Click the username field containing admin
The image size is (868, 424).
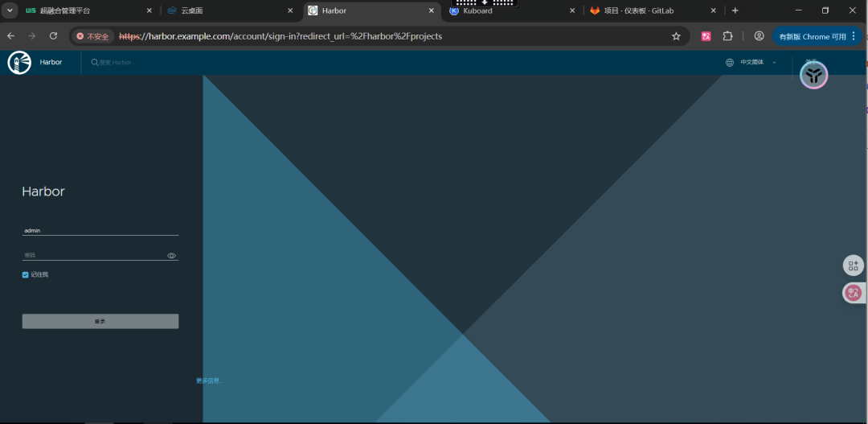[100, 230]
